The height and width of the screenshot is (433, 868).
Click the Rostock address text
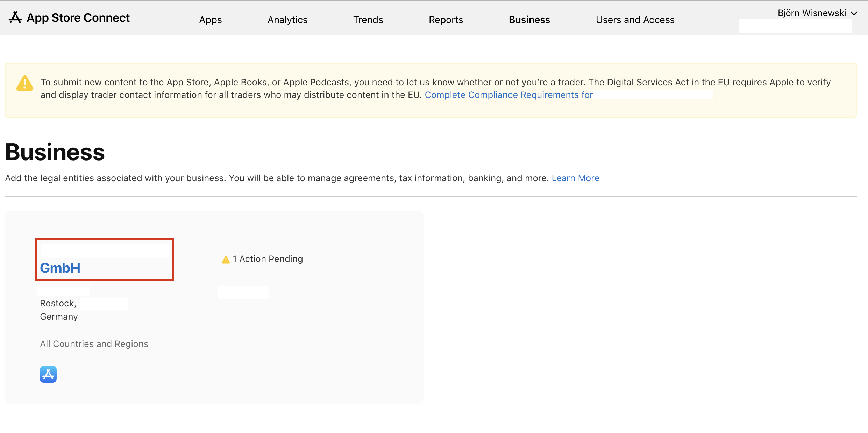point(58,303)
